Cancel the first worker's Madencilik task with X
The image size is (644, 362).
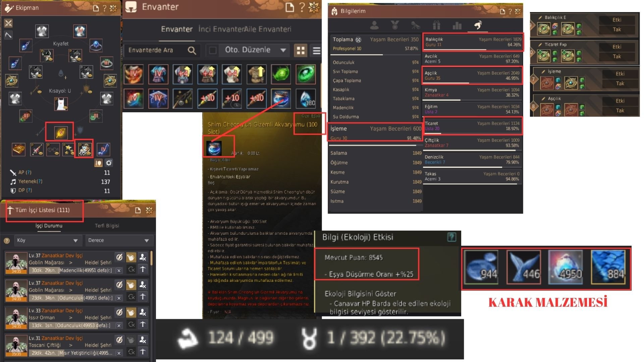coord(119,270)
